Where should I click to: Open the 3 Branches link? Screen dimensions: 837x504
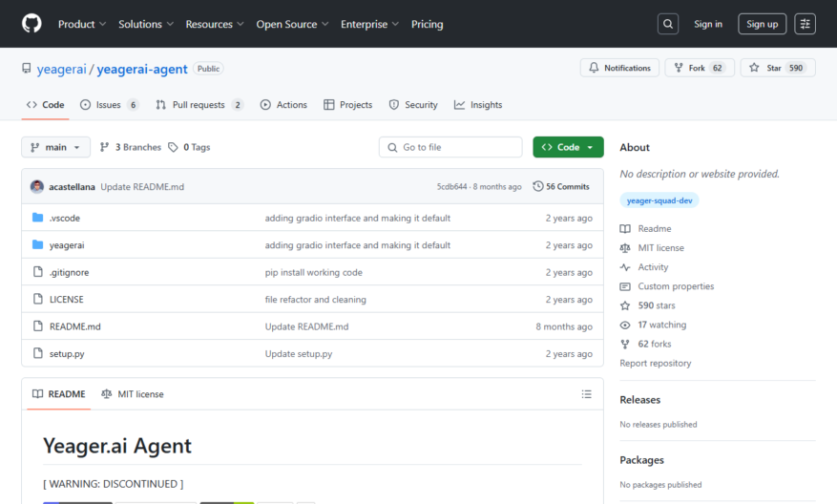[x=130, y=147]
